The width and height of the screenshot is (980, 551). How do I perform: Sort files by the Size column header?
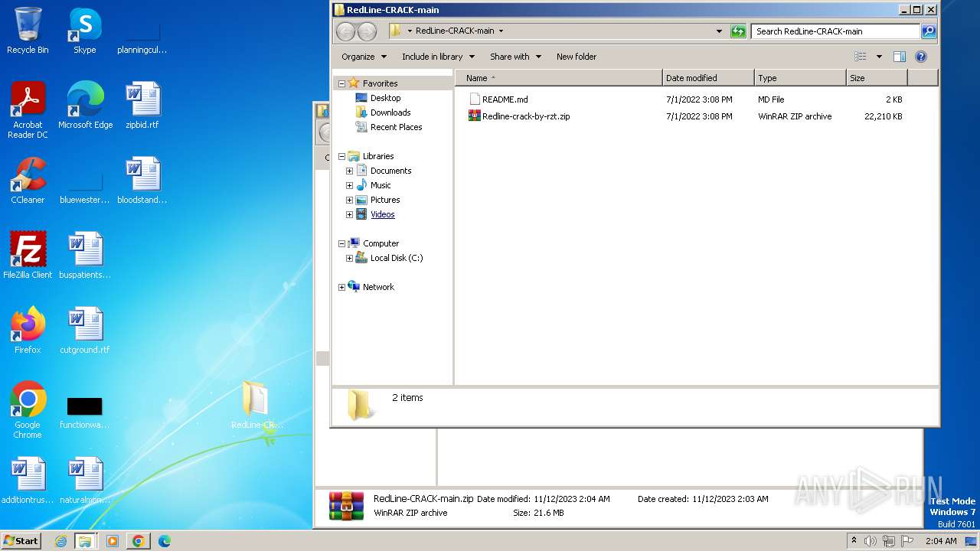(x=877, y=78)
